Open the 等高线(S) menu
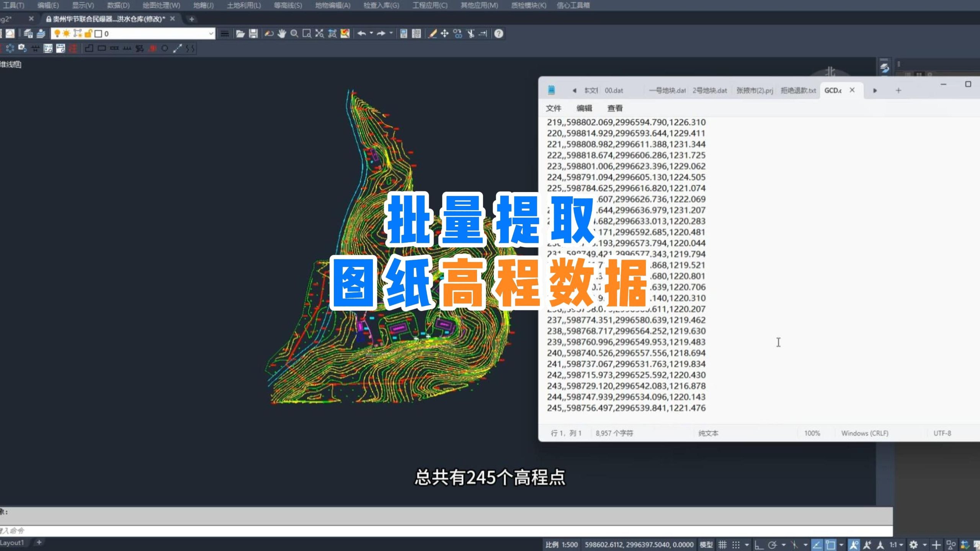Viewport: 980px width, 551px height. (287, 5)
